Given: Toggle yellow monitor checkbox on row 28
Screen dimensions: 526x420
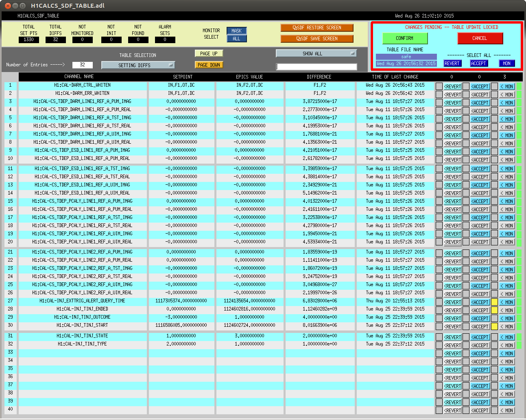Looking at the screenshot, I should point(494,310).
